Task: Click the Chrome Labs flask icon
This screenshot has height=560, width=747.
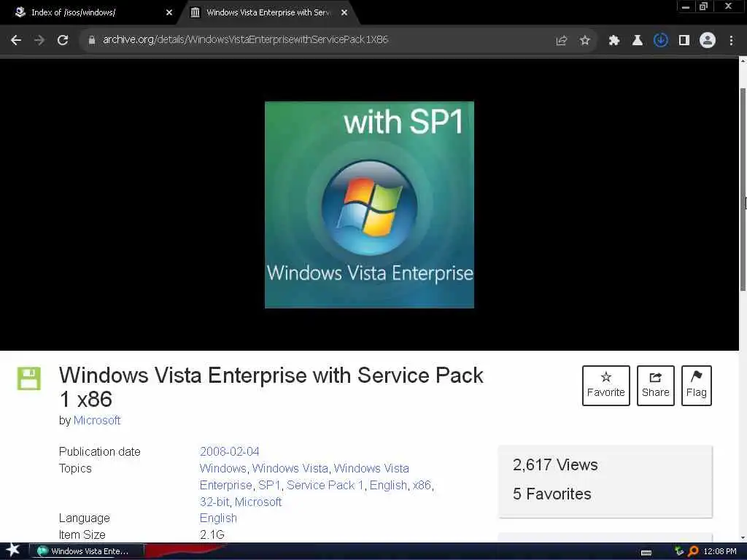Action: (x=637, y=41)
